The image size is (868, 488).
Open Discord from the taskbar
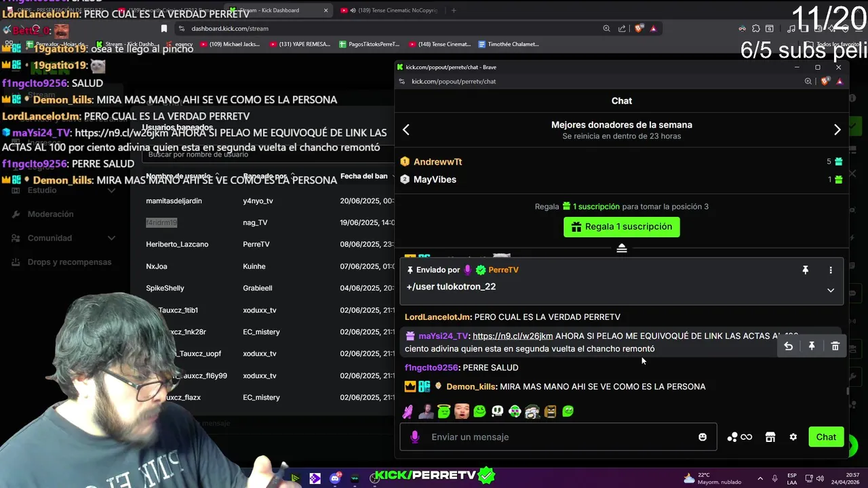click(x=335, y=479)
